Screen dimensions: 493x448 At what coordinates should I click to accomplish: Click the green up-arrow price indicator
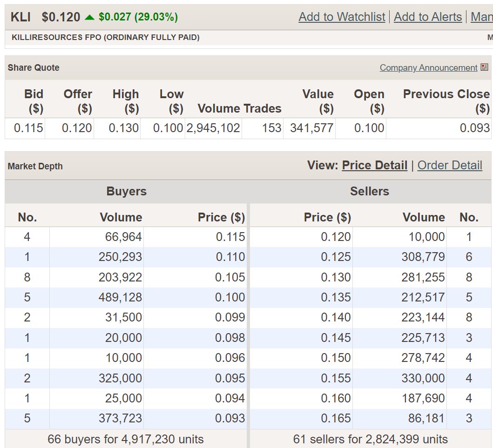tap(89, 17)
